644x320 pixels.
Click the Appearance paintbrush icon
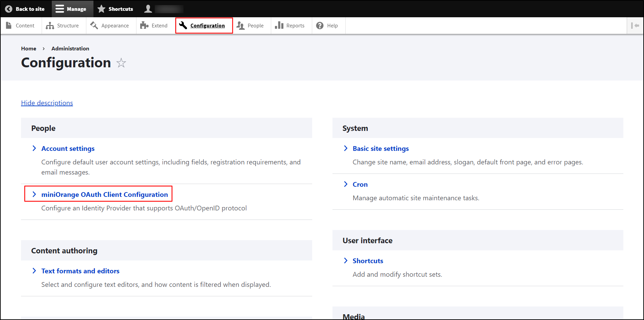(x=94, y=25)
